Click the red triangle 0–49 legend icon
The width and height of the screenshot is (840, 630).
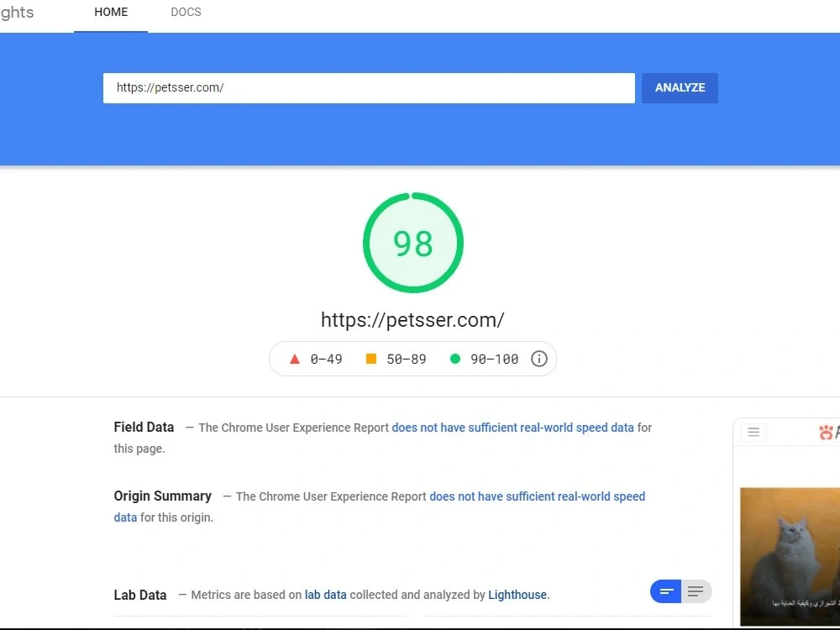pyautogui.click(x=295, y=359)
